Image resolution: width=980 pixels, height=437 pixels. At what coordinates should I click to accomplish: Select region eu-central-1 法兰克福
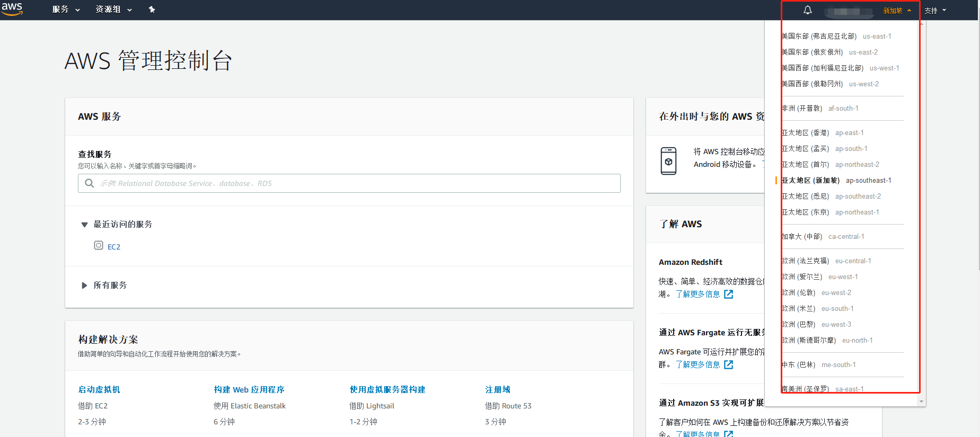[x=826, y=261]
